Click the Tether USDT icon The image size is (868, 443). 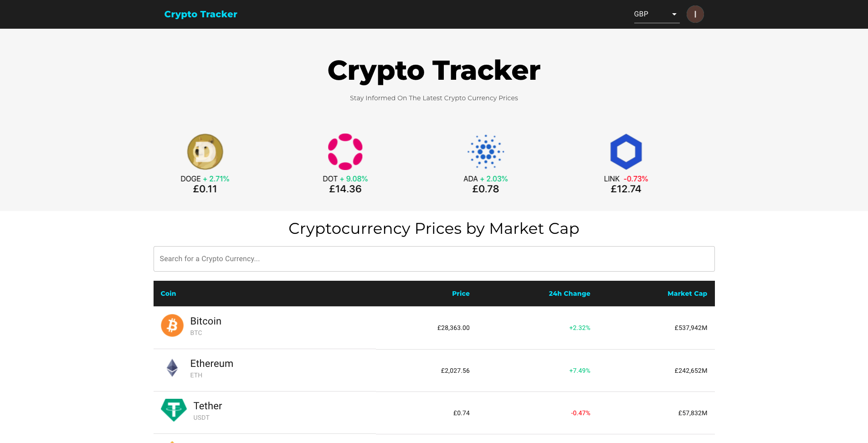[174, 410]
